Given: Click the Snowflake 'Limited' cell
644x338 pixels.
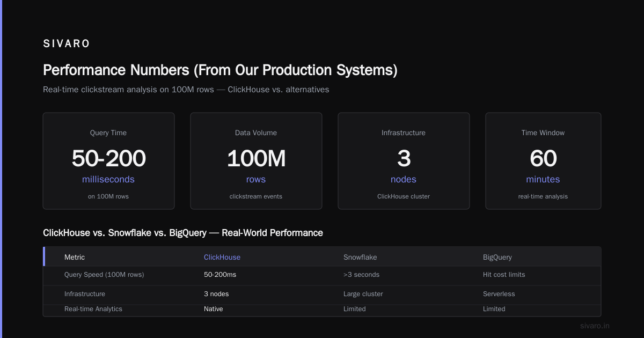Looking at the screenshot, I should (x=355, y=309).
